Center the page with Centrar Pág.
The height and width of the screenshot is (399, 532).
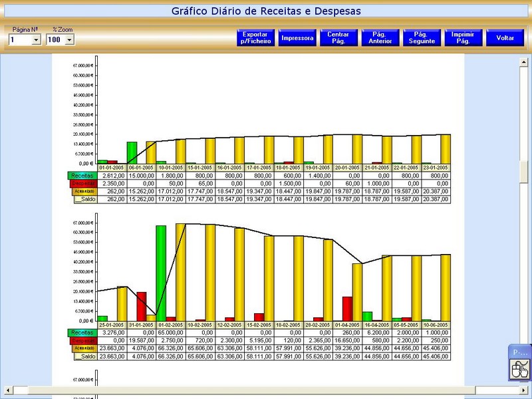pos(338,38)
